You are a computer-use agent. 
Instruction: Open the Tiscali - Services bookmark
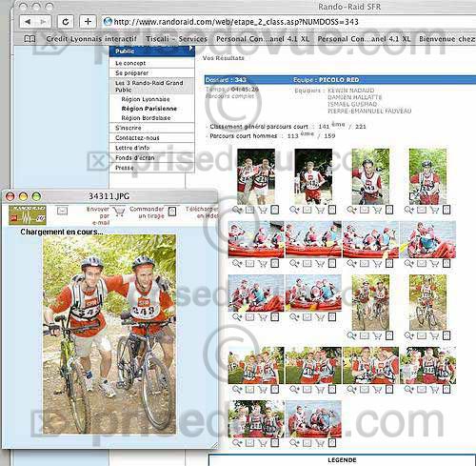pyautogui.click(x=176, y=39)
